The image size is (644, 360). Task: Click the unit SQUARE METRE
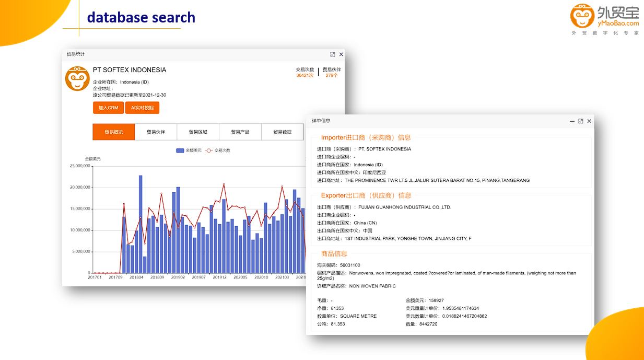point(358,316)
